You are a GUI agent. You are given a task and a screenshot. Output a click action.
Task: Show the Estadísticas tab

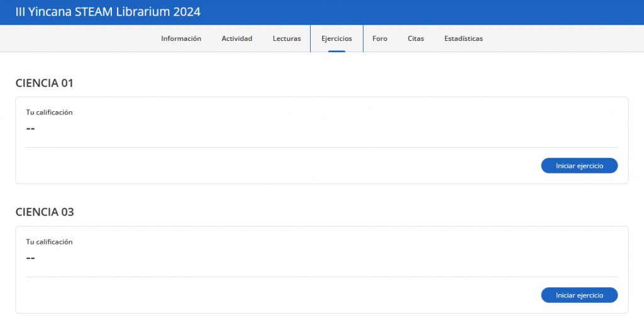464,38
